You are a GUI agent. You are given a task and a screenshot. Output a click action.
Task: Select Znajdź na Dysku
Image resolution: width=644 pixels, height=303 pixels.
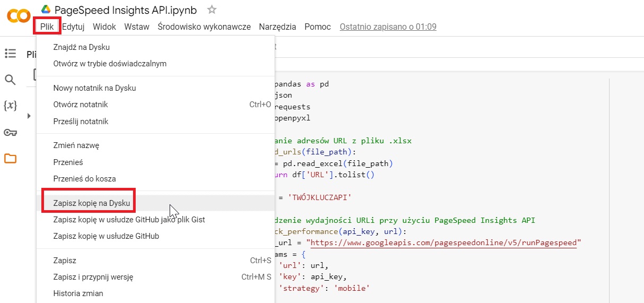(155, 47)
